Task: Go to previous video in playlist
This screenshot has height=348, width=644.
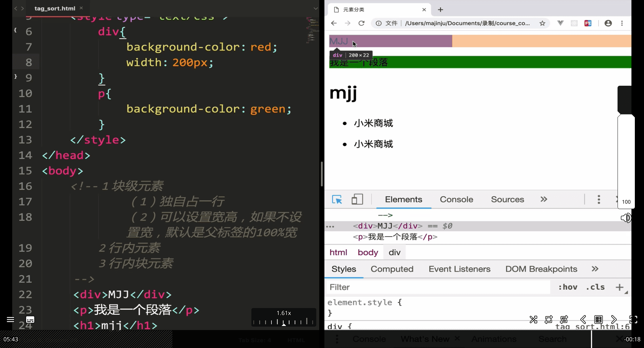Action: tap(583, 320)
